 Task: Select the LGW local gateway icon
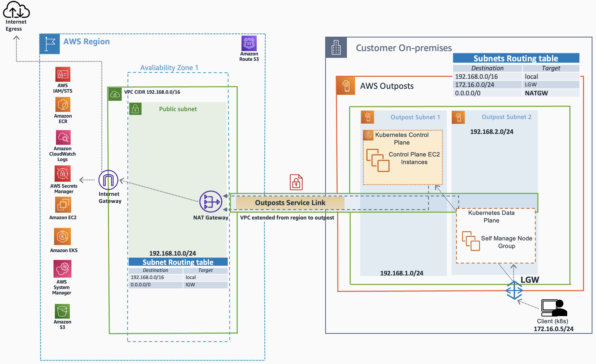[x=514, y=290]
